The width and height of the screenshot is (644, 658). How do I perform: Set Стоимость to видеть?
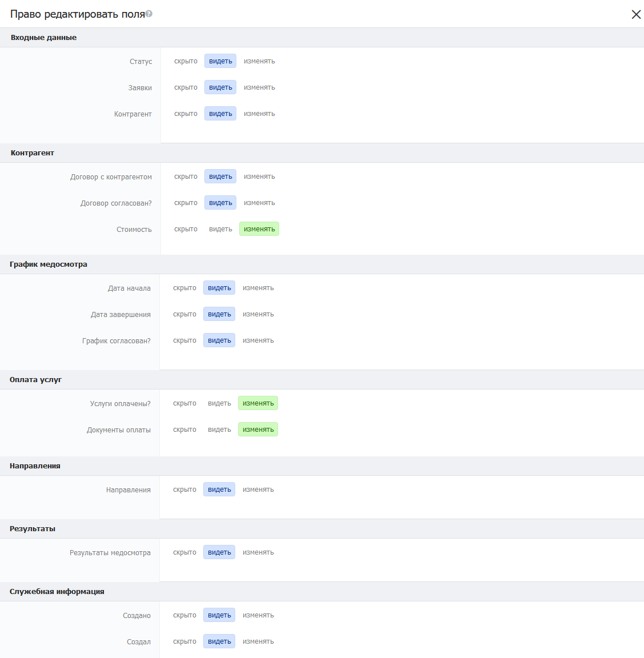(220, 229)
